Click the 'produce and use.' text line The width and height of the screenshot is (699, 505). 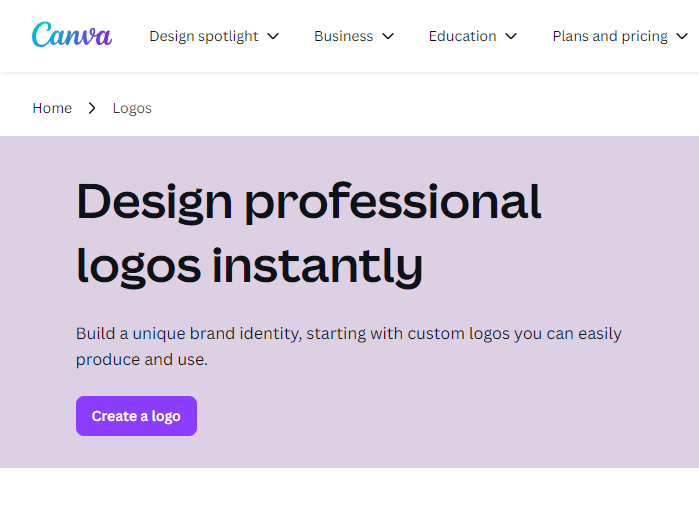(141, 360)
